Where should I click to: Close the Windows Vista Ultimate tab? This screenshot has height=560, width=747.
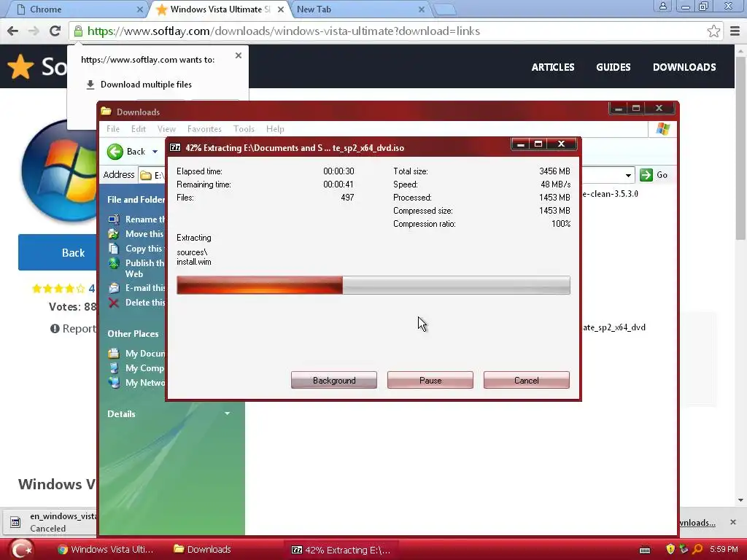pyautogui.click(x=281, y=9)
